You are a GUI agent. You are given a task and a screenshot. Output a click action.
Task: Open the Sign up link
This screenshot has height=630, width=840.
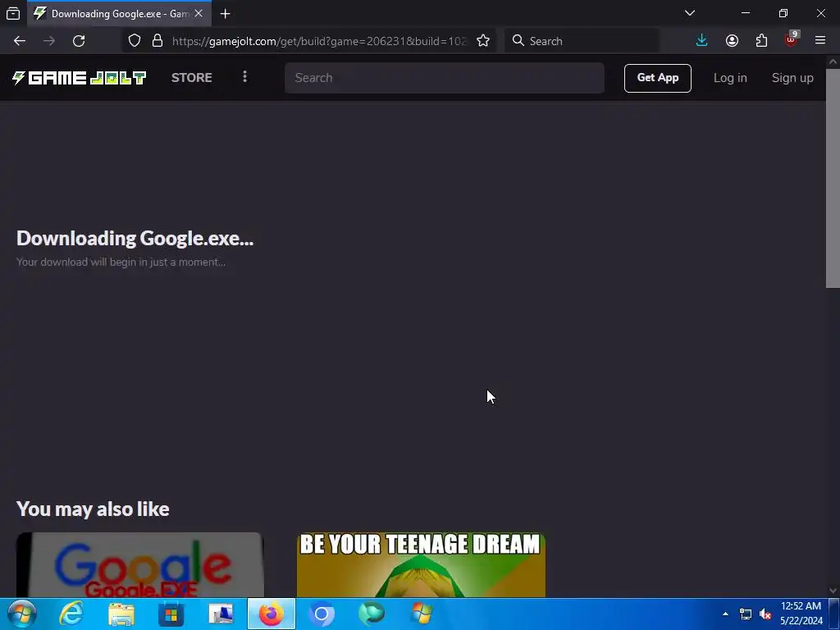coord(792,78)
